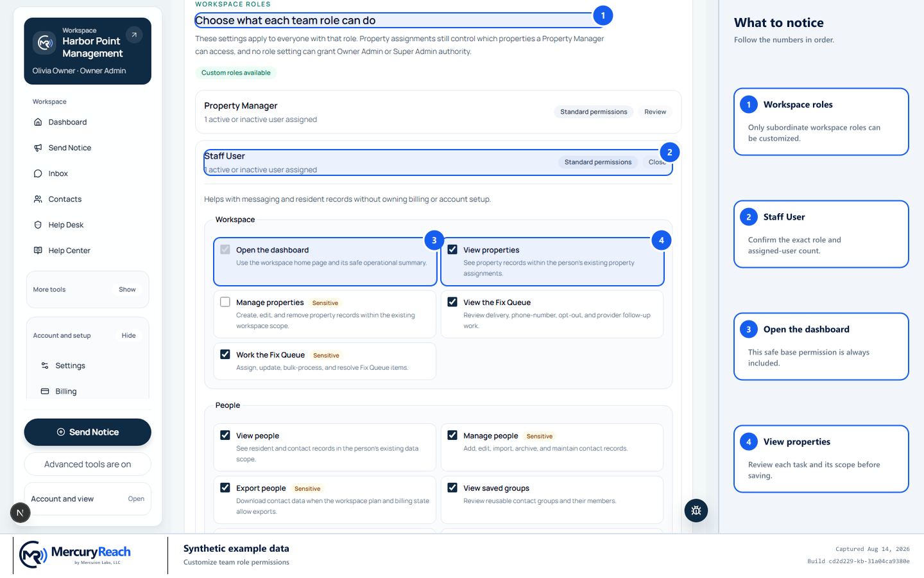Expand Property Manager role with Review
Viewport: 924px width, 578px height.
(x=655, y=112)
